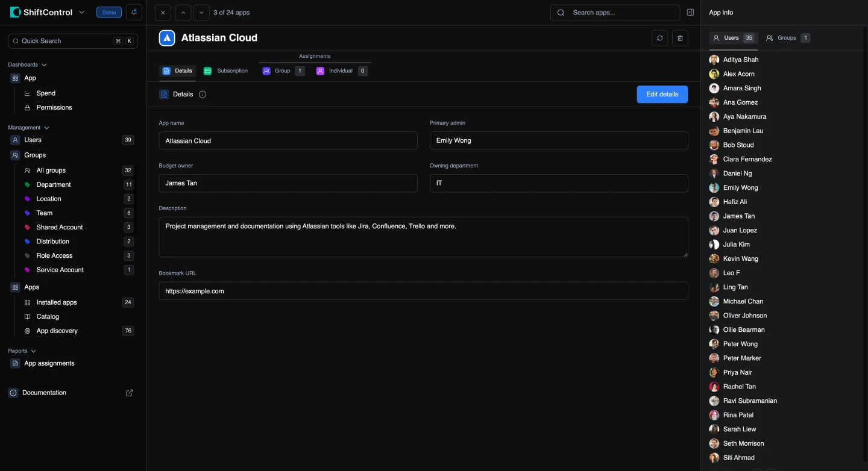Open the notifications bell
The width and height of the screenshot is (868, 471).
[x=134, y=12]
